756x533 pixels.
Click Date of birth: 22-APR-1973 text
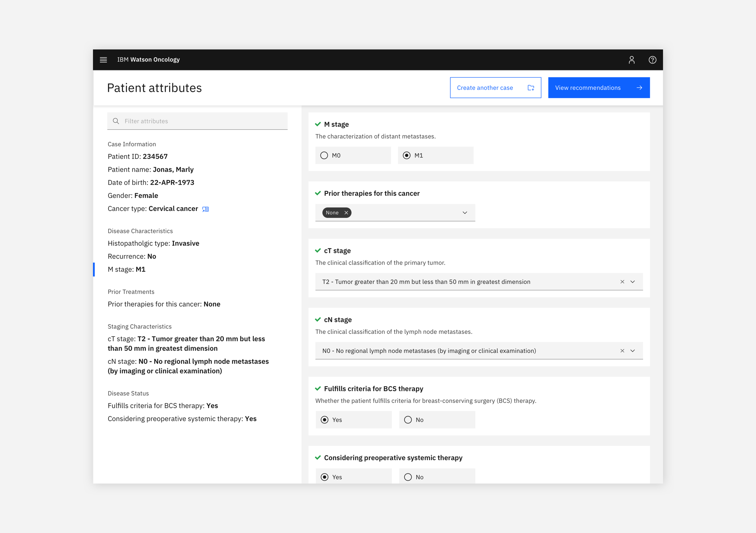coord(151,183)
